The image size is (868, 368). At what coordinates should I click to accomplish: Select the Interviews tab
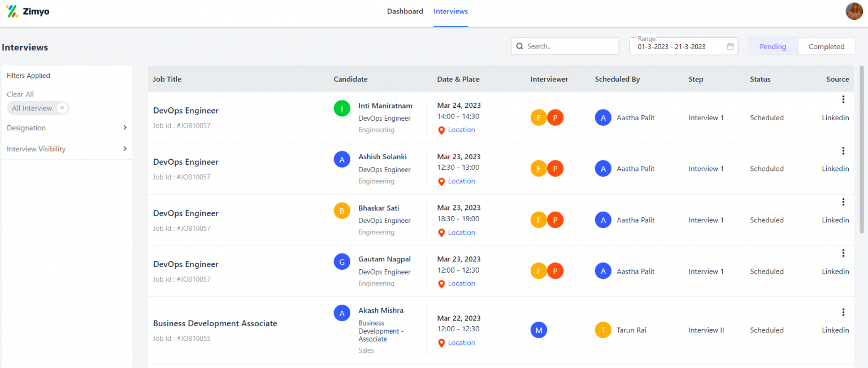point(450,11)
